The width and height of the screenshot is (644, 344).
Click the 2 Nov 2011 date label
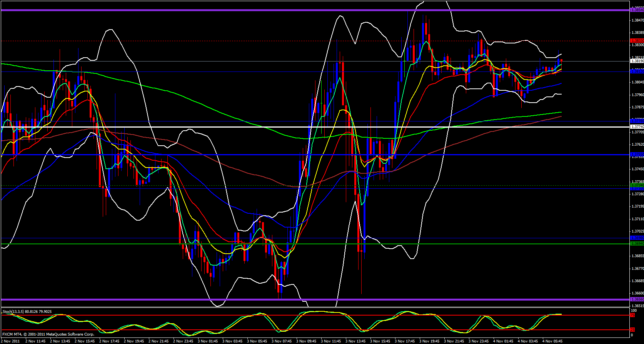(x=11, y=341)
